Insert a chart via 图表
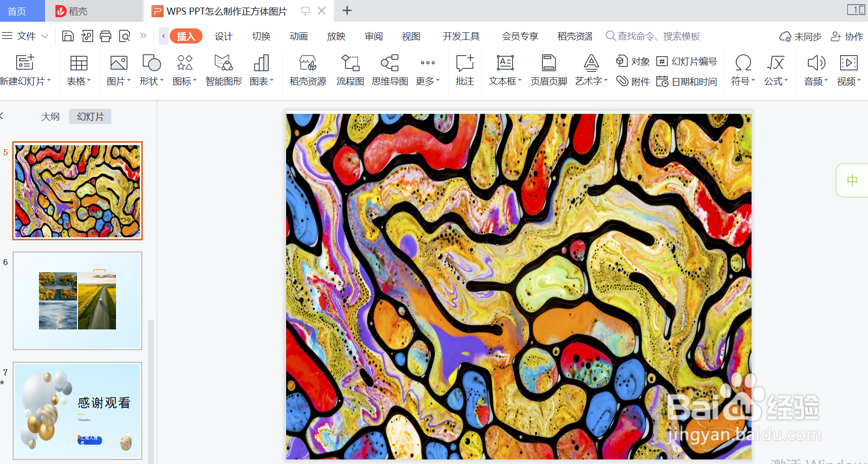 click(x=261, y=70)
